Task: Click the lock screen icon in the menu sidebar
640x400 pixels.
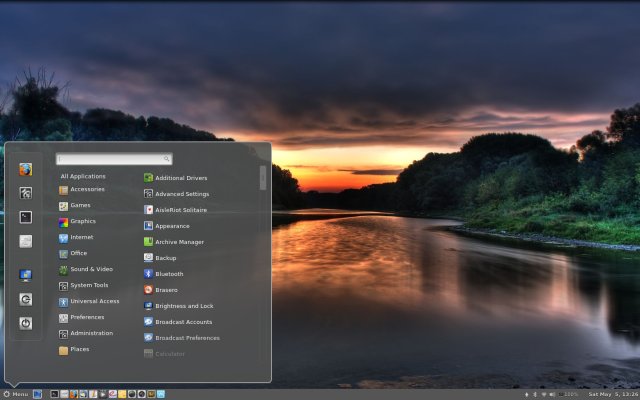Action: [26, 276]
